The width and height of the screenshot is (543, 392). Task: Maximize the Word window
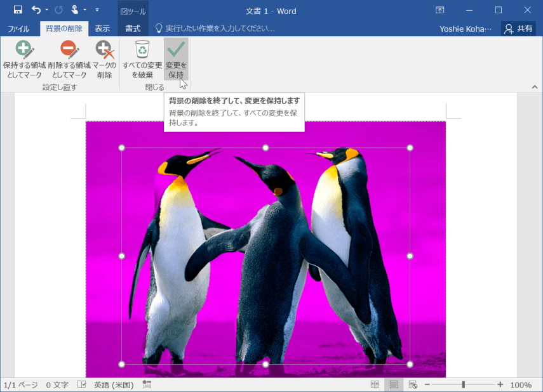tap(499, 10)
